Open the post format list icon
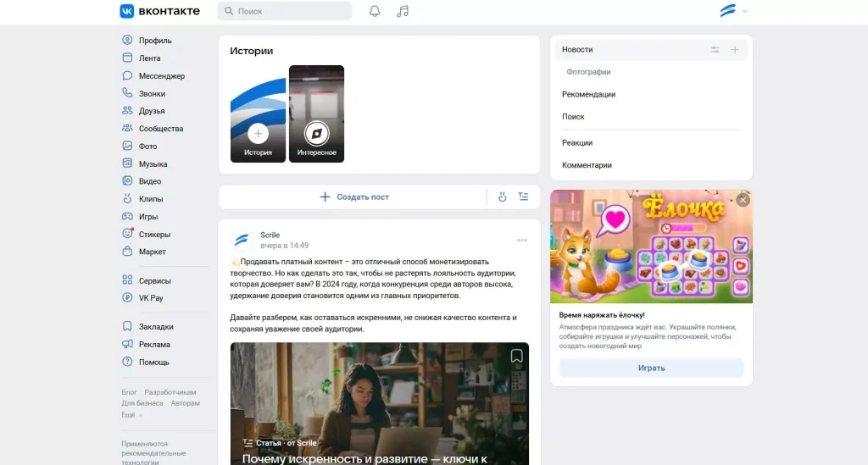 click(x=523, y=197)
